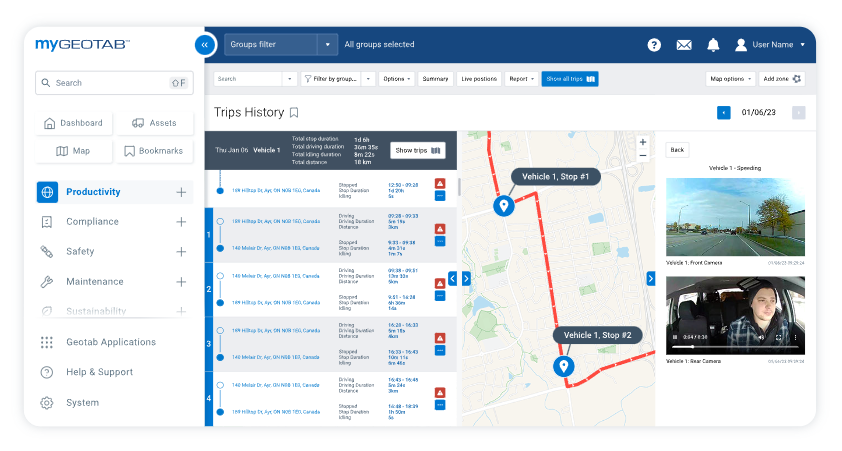Click Show trips in vehicle header
Image resolution: width=842 pixels, height=451 pixels.
click(x=418, y=150)
